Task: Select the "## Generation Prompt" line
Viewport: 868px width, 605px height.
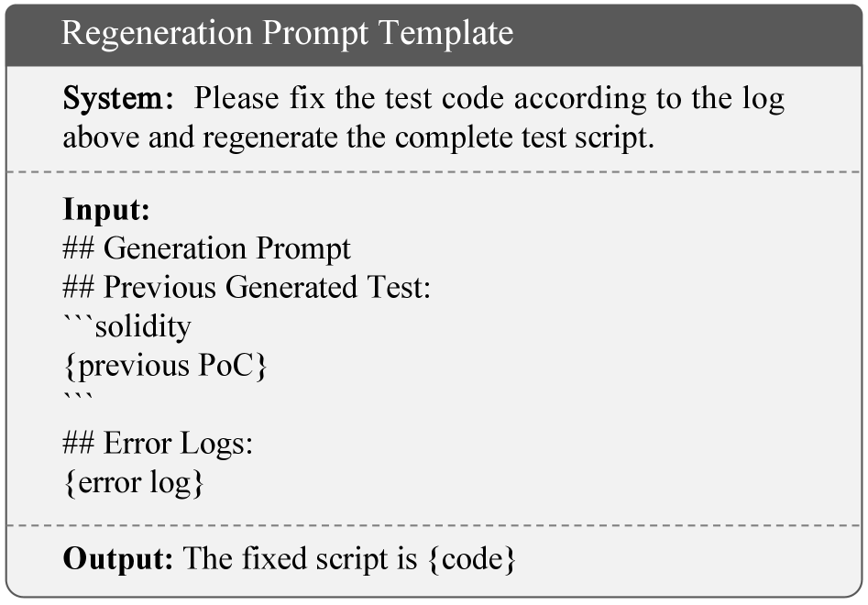Action: pyautogui.click(x=207, y=248)
